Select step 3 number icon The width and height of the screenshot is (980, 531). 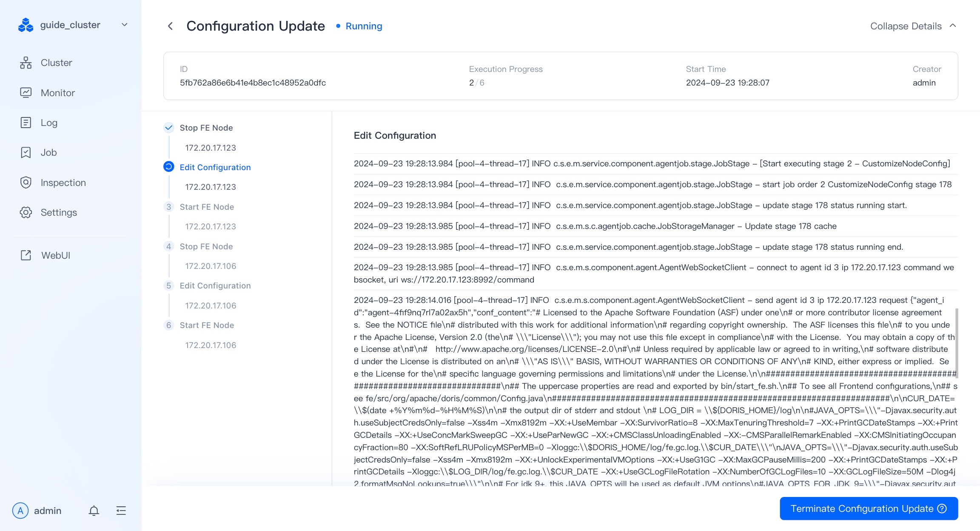pos(169,207)
